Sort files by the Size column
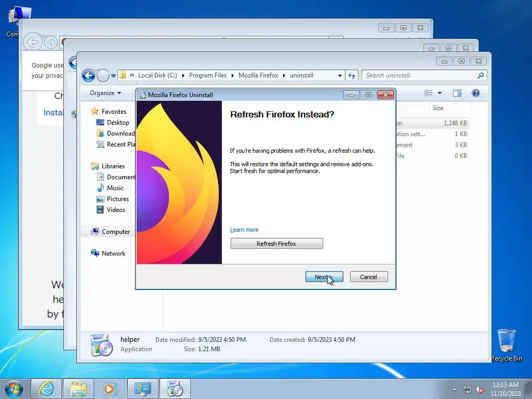532x399 pixels. (x=437, y=108)
